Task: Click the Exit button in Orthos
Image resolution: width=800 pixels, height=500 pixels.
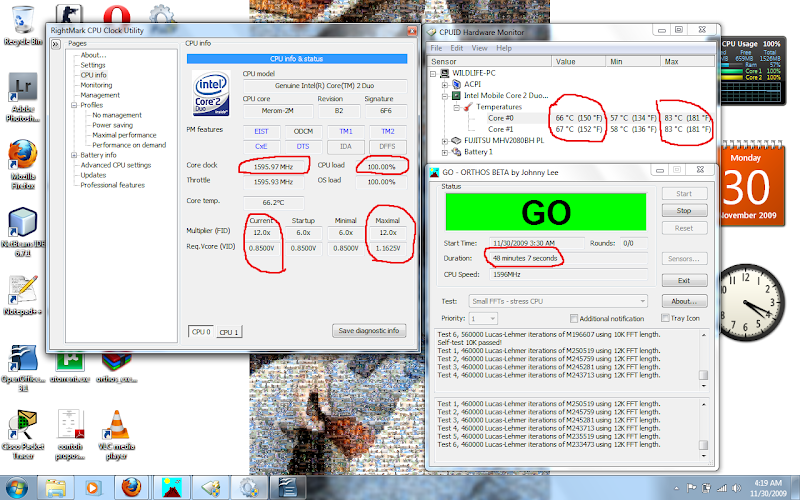Action: point(684,281)
